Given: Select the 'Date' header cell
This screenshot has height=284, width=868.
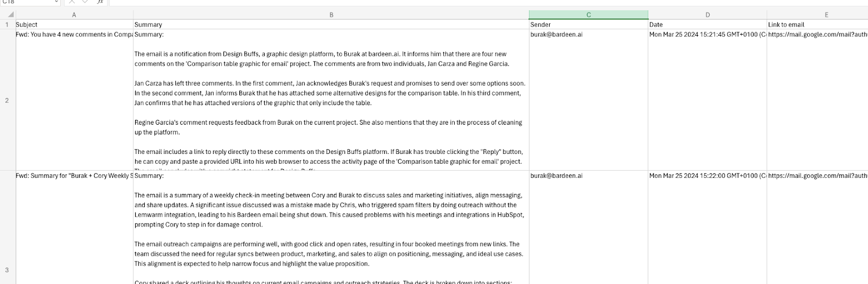Looking at the screenshot, I should coord(707,24).
